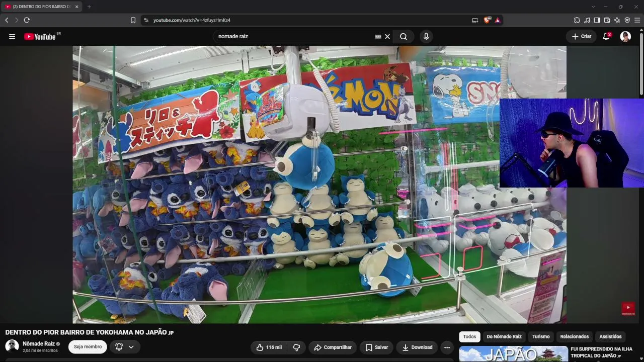Click the Criar button
The height and width of the screenshot is (362, 644).
tap(582, 36)
